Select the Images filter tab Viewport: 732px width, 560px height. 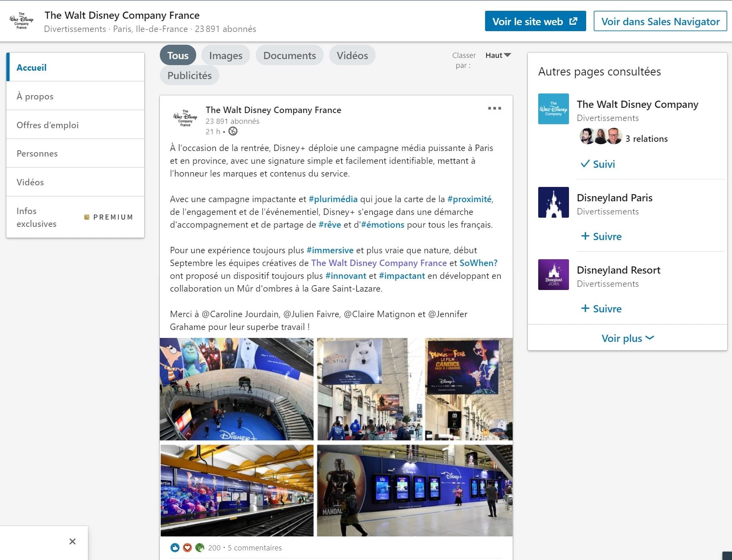click(x=226, y=55)
